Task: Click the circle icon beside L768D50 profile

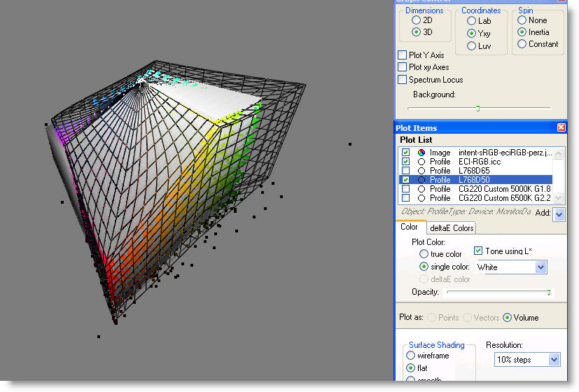Action: (421, 180)
